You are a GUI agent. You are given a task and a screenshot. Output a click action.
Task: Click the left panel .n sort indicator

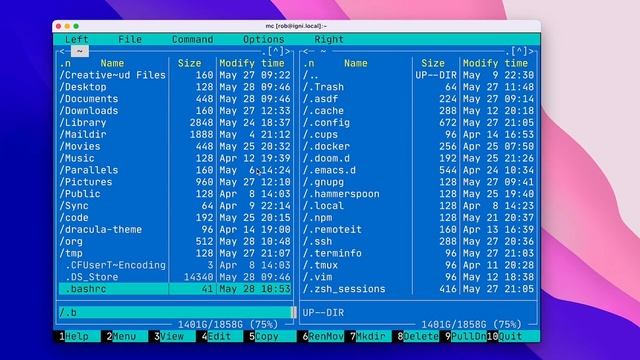(x=65, y=63)
